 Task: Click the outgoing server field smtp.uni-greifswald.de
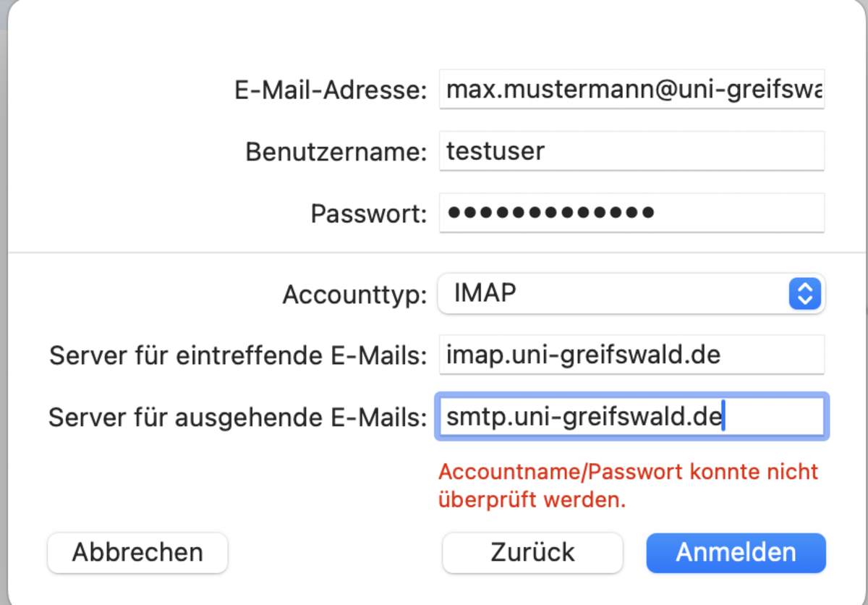click(x=631, y=416)
